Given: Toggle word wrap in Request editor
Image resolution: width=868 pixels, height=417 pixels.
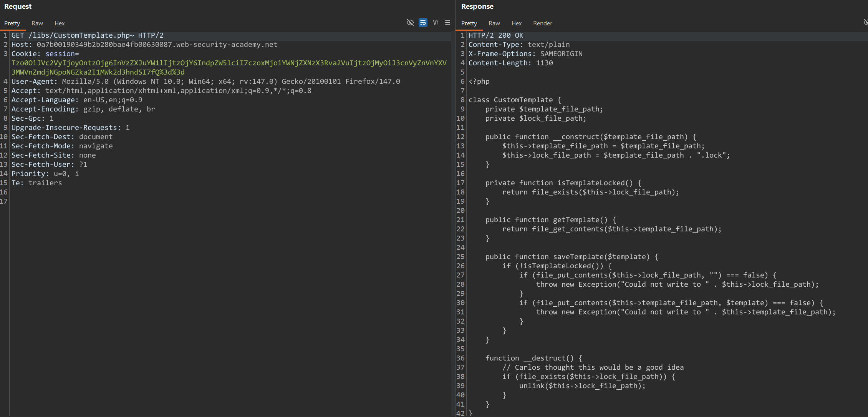Looking at the screenshot, I should [x=423, y=23].
